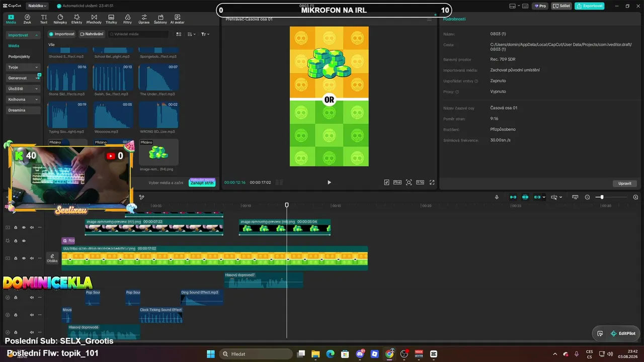
Task: Mute the Pop Sound audio track
Action: (32, 298)
